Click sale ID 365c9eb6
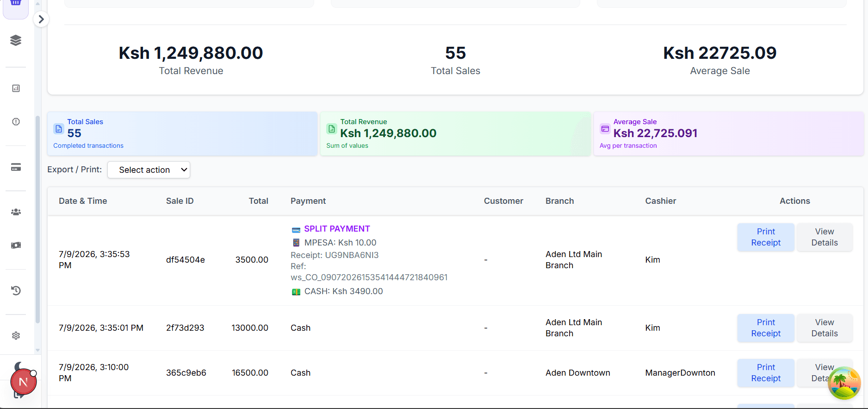The height and width of the screenshot is (409, 868). click(x=186, y=373)
